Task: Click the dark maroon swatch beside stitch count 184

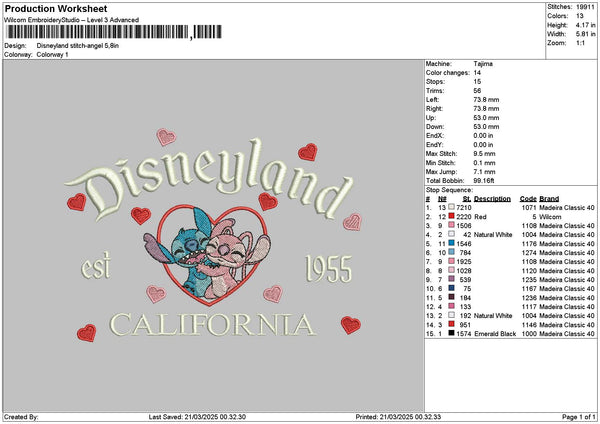Action: pos(452,298)
